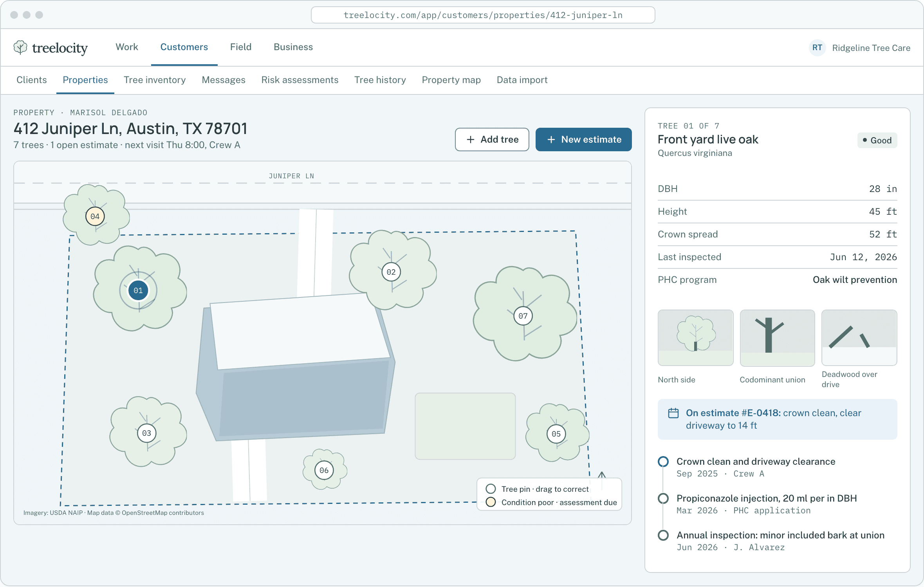Click the plus icon on New estimate
Image resolution: width=924 pixels, height=587 pixels.
click(x=551, y=140)
